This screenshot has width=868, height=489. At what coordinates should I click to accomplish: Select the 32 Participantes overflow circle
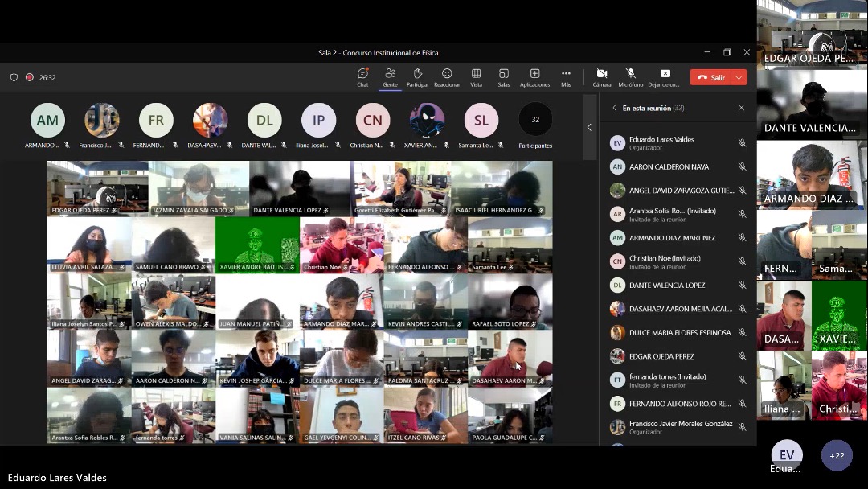535,120
